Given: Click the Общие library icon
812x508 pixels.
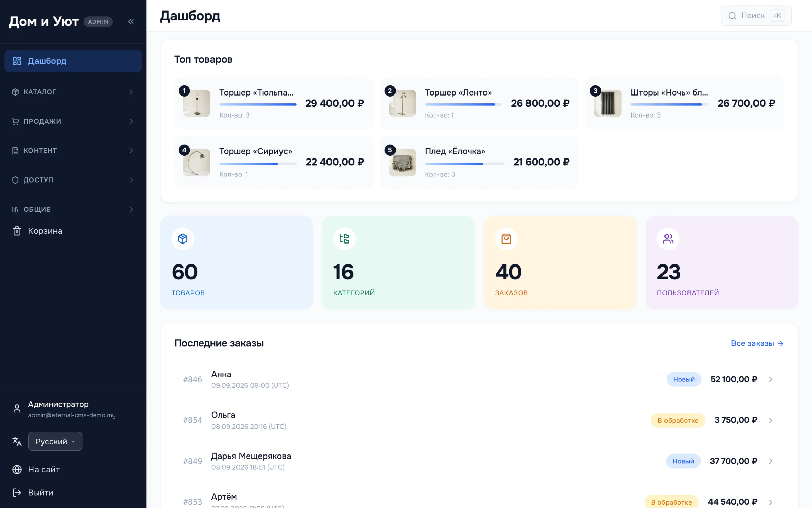Looking at the screenshot, I should (x=15, y=209).
